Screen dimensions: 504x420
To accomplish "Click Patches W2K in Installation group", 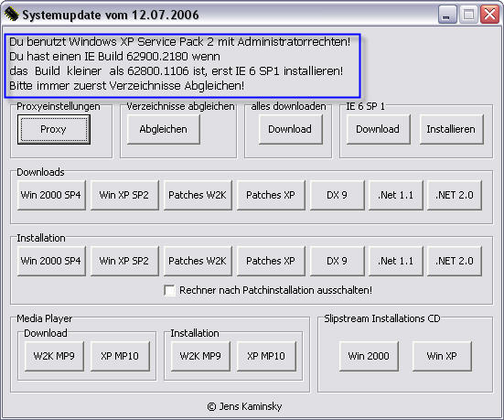I will (x=198, y=261).
